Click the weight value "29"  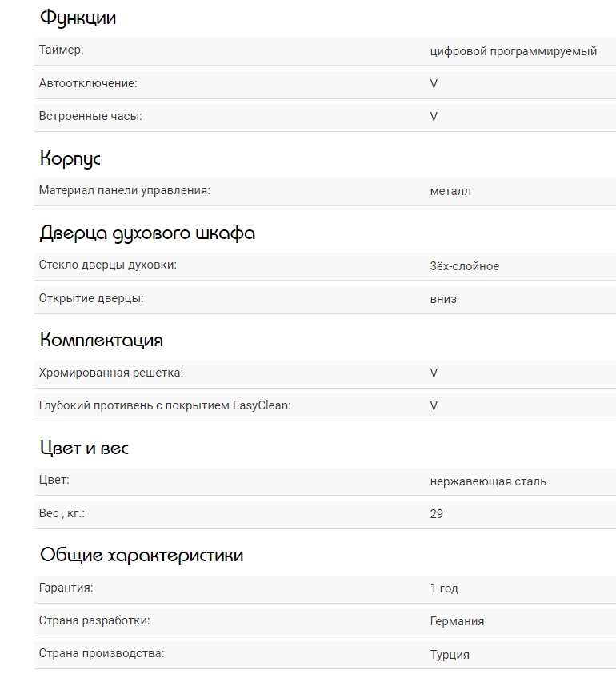pyautogui.click(x=436, y=514)
